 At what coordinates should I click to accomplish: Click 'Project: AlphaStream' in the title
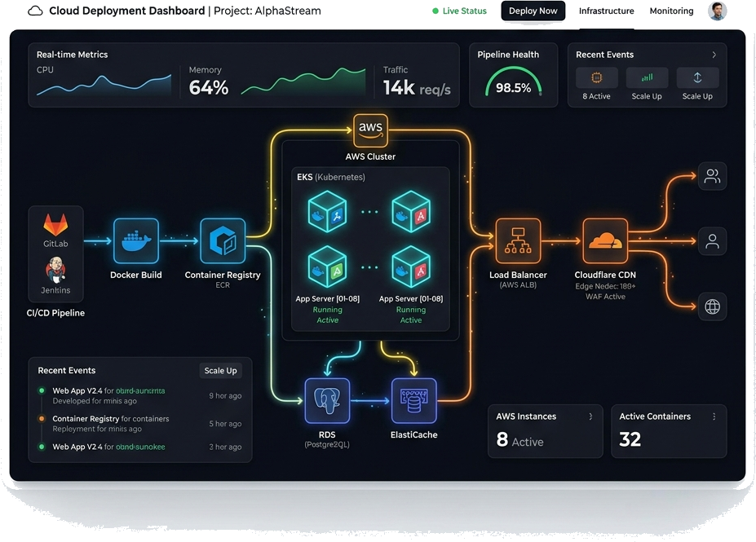267,11
